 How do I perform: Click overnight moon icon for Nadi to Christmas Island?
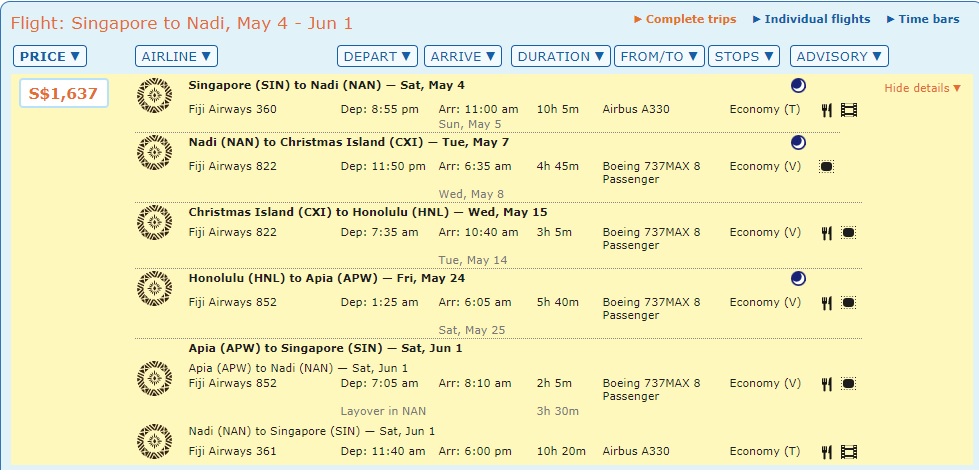tap(798, 143)
